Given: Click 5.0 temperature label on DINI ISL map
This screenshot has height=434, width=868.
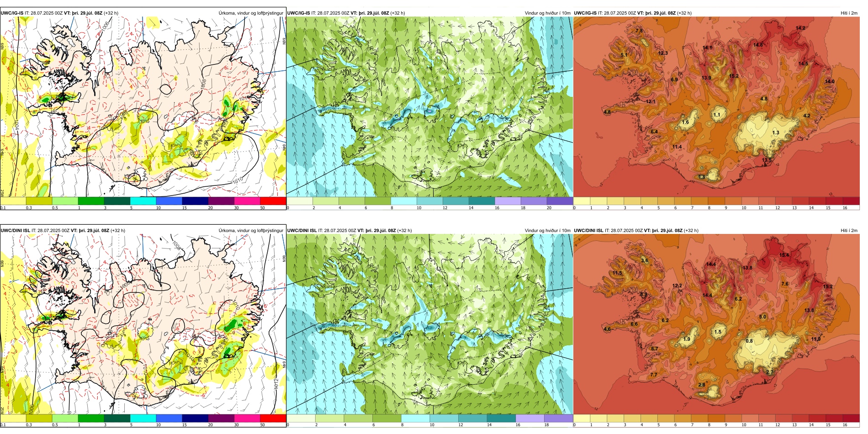Looking at the screenshot, I should [762, 317].
